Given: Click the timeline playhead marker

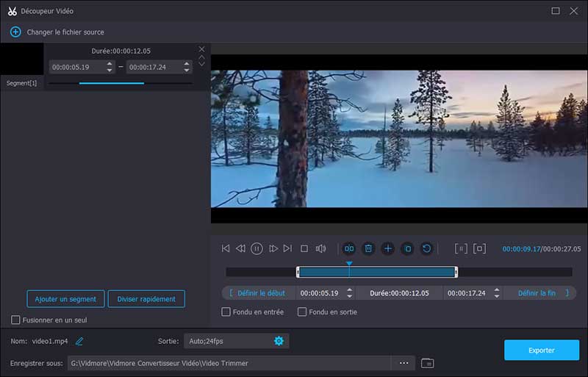Looking at the screenshot, I should tap(349, 264).
